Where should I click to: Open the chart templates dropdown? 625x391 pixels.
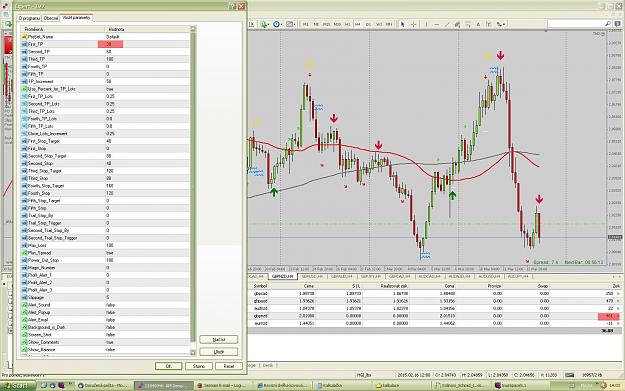click(291, 24)
